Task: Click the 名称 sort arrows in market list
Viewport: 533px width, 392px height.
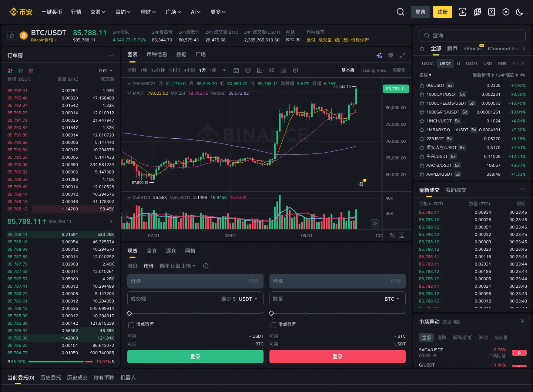Action: pos(430,75)
